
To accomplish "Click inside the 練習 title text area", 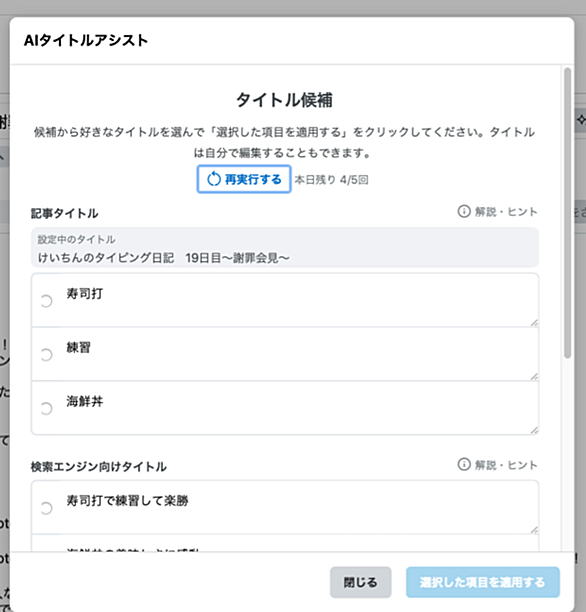I will pyautogui.click(x=298, y=354).
